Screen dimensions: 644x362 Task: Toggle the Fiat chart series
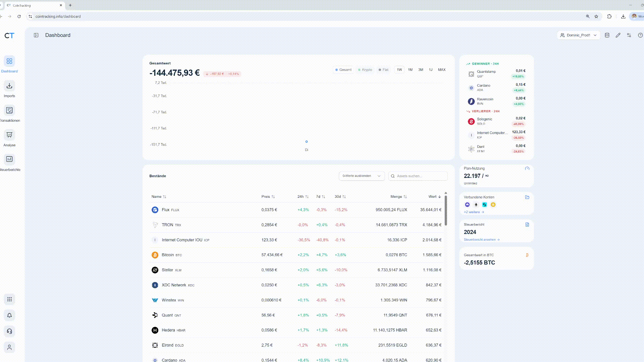384,70
